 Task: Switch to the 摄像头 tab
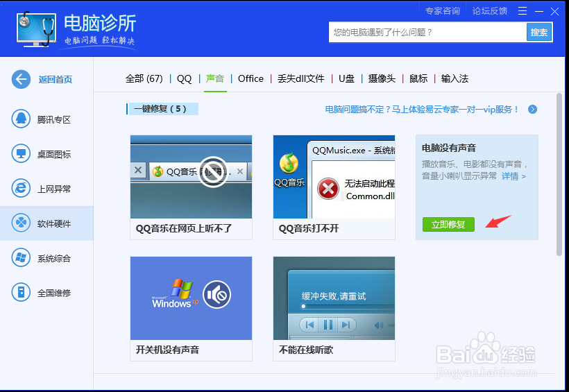(x=382, y=78)
